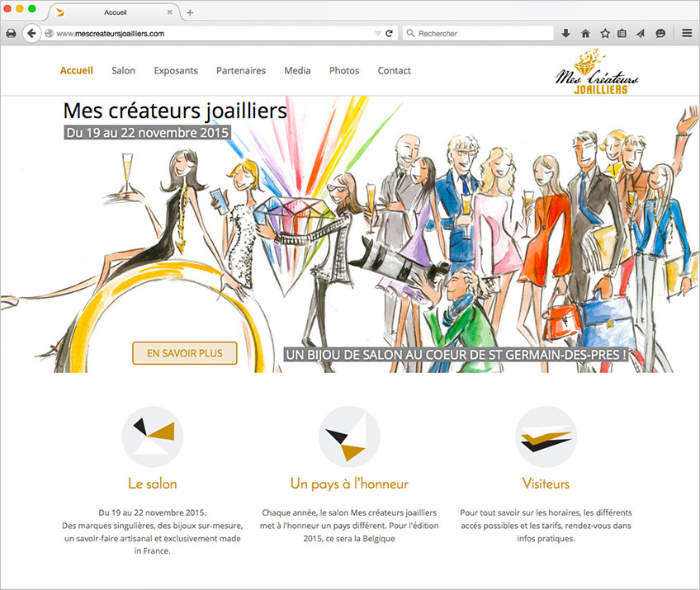Reload the page with refresh icon
700x590 pixels.
tap(389, 34)
